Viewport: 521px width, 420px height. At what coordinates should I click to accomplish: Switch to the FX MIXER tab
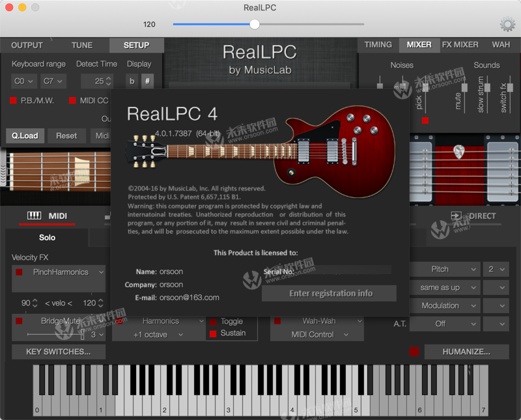point(460,45)
